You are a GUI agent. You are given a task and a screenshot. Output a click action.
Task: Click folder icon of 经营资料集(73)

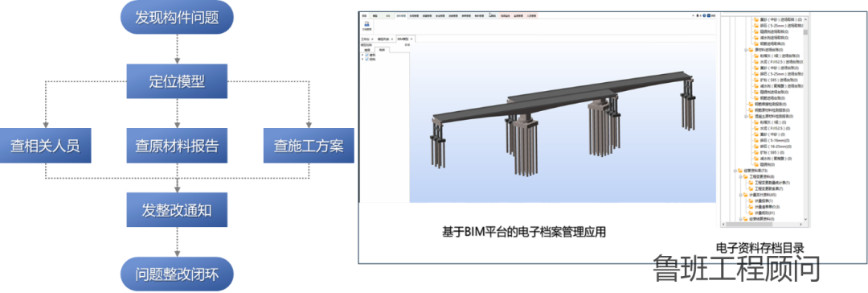click(740, 171)
